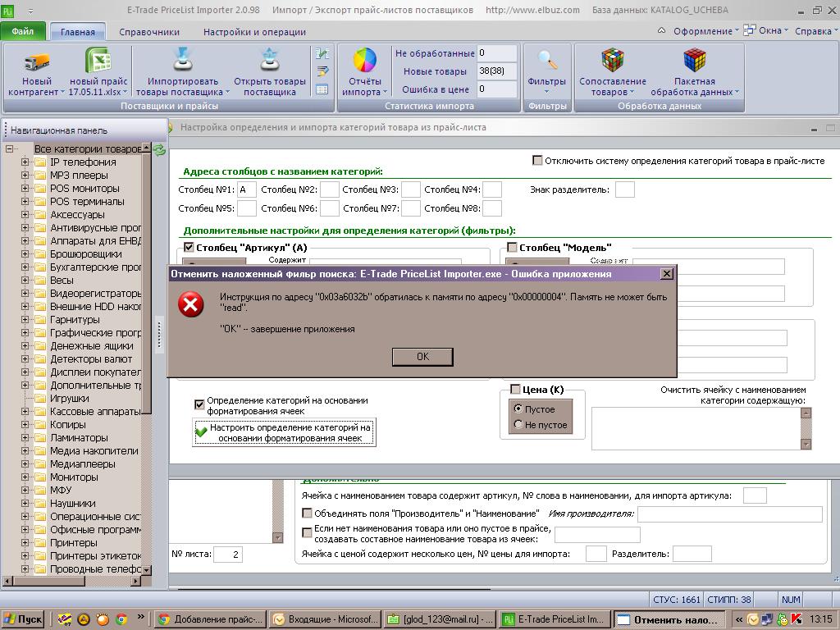Click the Пуск start button
This screenshot has height=630, width=840.
[x=23, y=619]
